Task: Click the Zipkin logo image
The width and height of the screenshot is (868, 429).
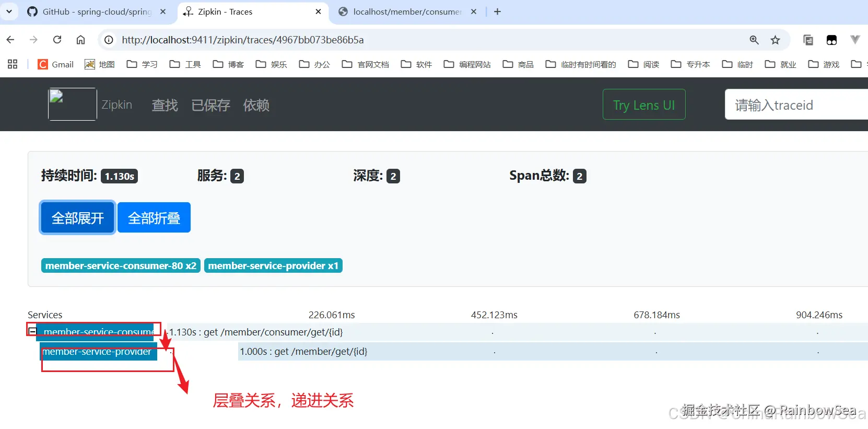Action: pos(73,105)
